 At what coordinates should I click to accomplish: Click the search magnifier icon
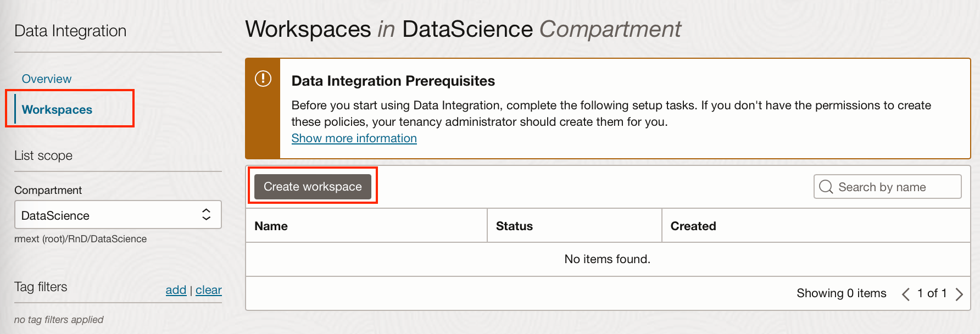826,187
